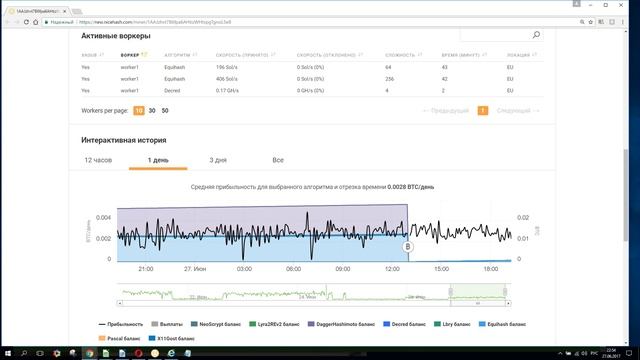Open Windows taskbar search
This screenshot has width=640, height=360.
24,353
